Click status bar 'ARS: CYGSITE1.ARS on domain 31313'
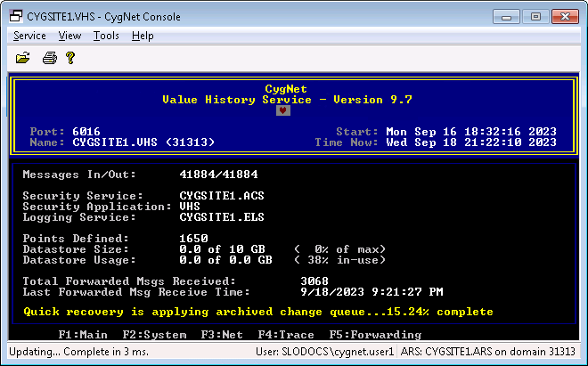This screenshot has height=366, width=588. 488,352
